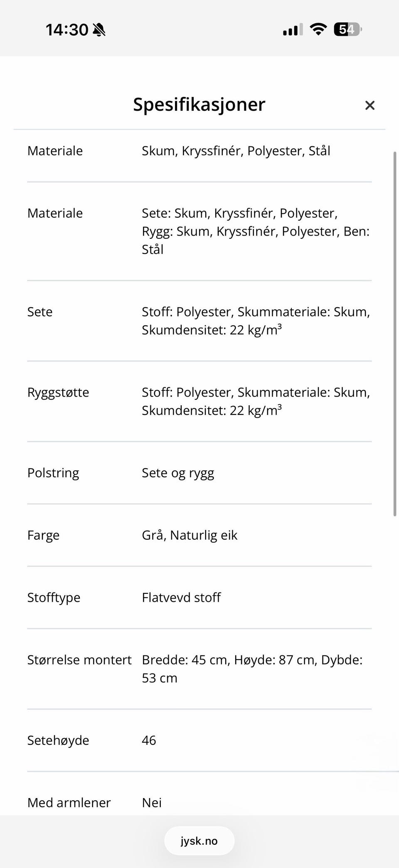Open the jysk.no address pill
The image size is (399, 868).
tap(199, 841)
